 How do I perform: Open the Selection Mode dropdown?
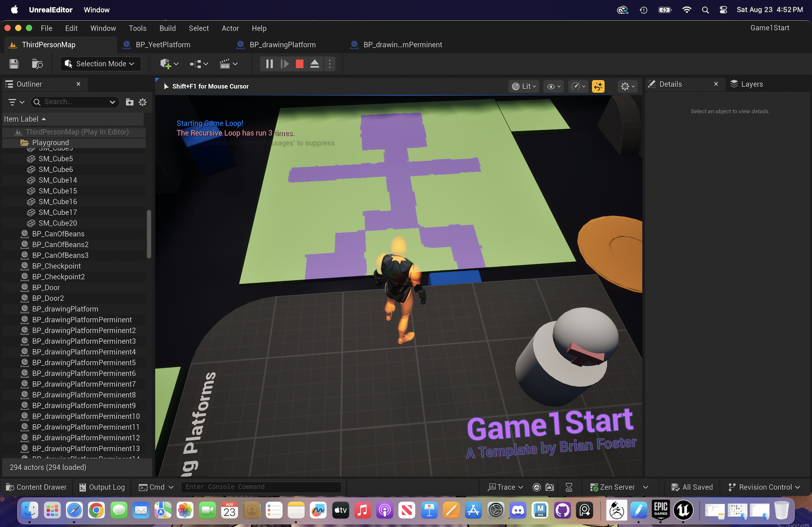tap(100, 64)
